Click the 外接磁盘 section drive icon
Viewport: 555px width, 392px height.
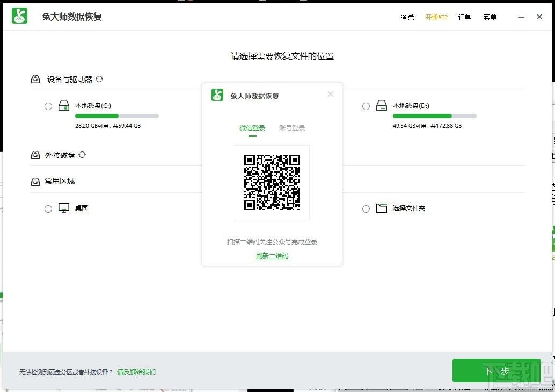(x=35, y=155)
